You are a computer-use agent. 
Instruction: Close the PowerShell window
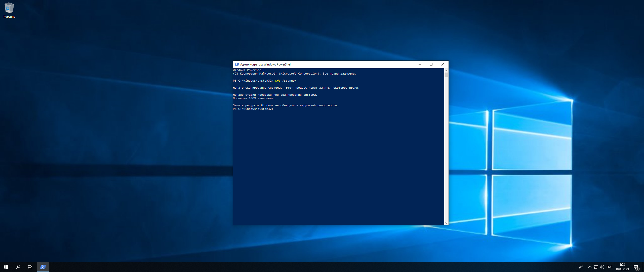tap(443, 64)
